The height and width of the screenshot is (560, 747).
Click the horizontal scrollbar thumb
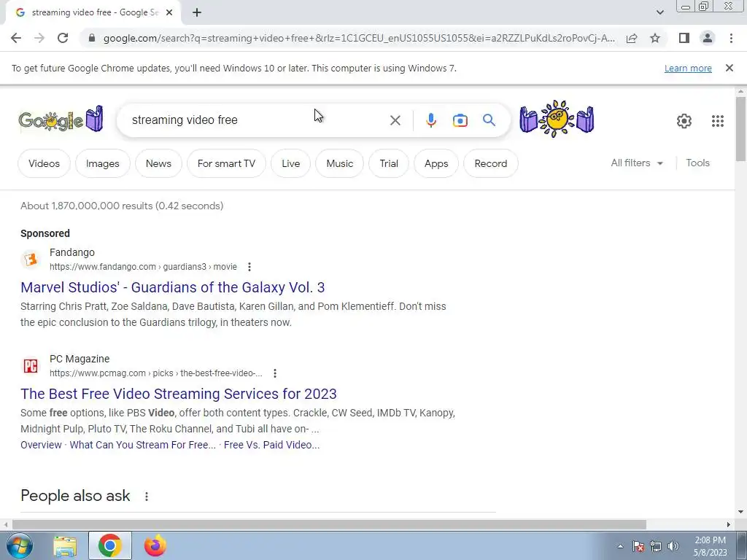329,525
